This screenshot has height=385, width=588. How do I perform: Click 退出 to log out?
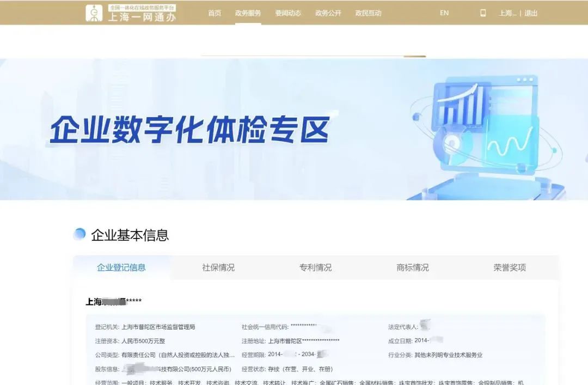(x=531, y=13)
